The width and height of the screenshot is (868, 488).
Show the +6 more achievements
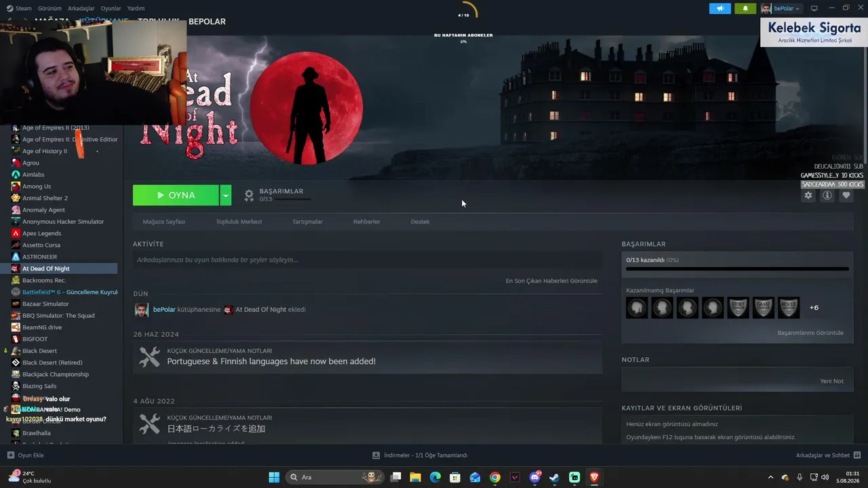click(x=814, y=308)
